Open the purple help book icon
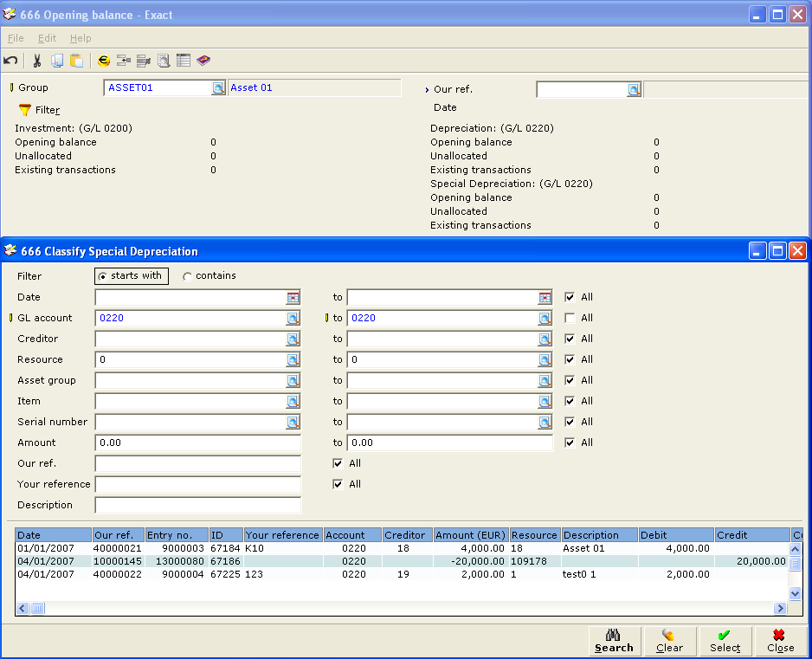 click(x=203, y=61)
